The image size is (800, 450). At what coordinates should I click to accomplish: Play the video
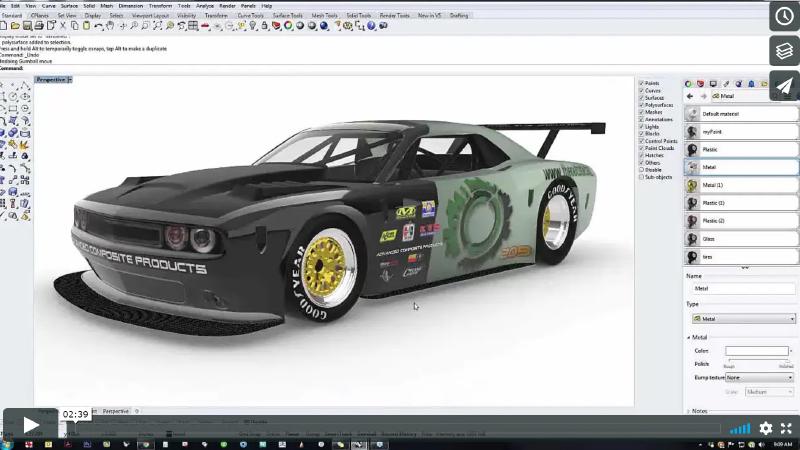click(x=31, y=424)
